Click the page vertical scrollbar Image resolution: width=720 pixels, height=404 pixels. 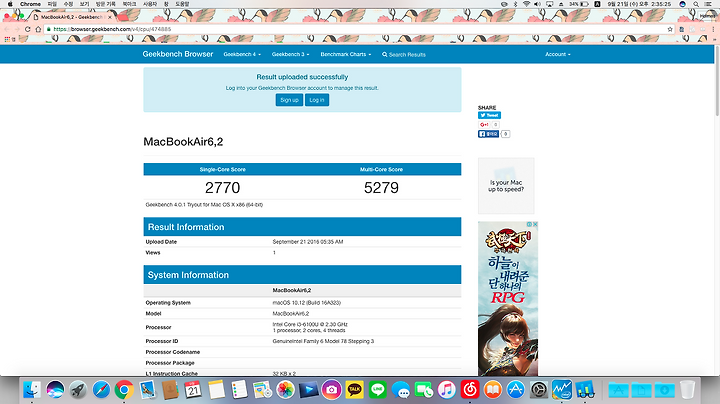pyautogui.click(x=717, y=81)
